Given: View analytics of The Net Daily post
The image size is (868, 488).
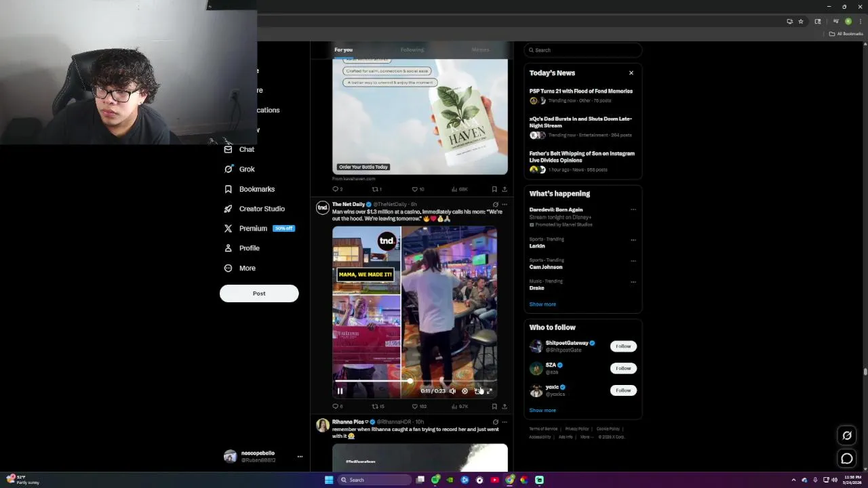Looking at the screenshot, I should (460, 407).
